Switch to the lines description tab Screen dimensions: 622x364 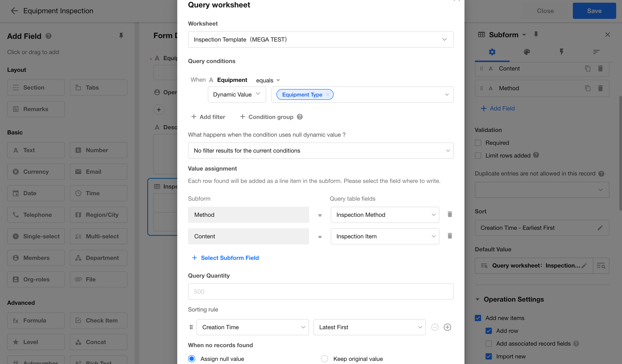click(x=596, y=52)
